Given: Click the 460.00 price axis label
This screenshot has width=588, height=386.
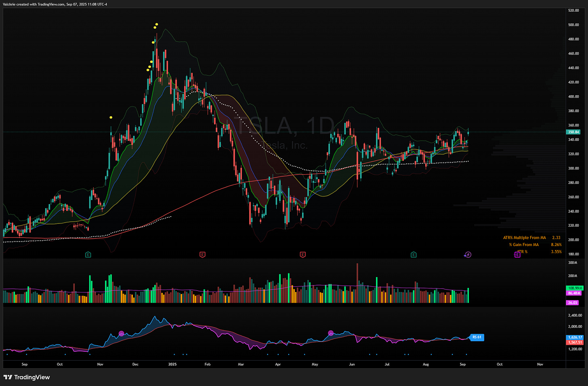Looking at the screenshot, I should pyautogui.click(x=573, y=53).
